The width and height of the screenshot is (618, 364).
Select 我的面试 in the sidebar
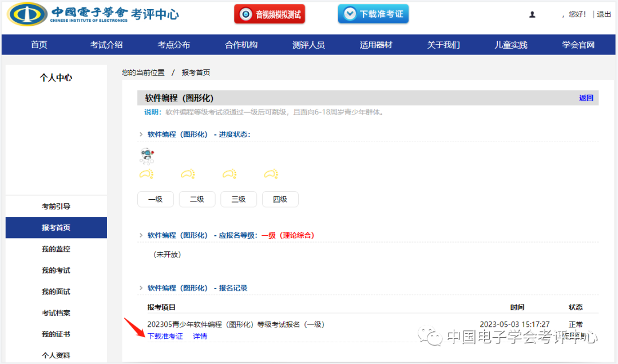click(56, 291)
